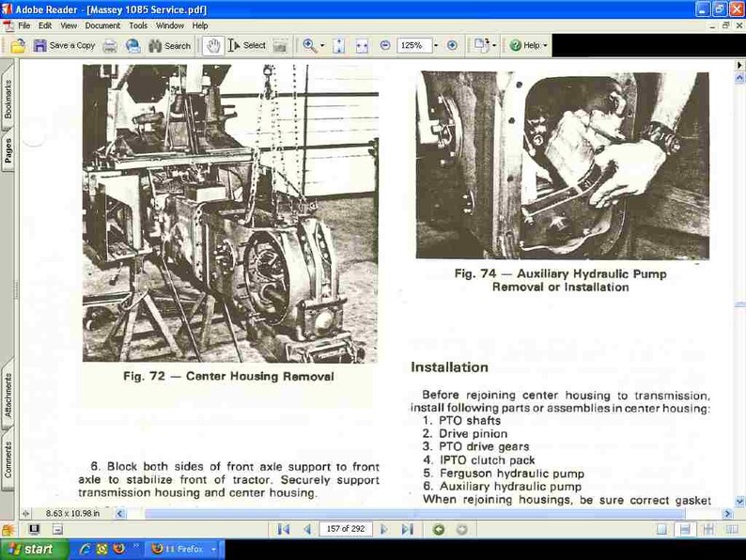Viewport: 746px width, 560px height.
Task: Open the Comments side panel tab
Action: pyautogui.click(x=8, y=459)
